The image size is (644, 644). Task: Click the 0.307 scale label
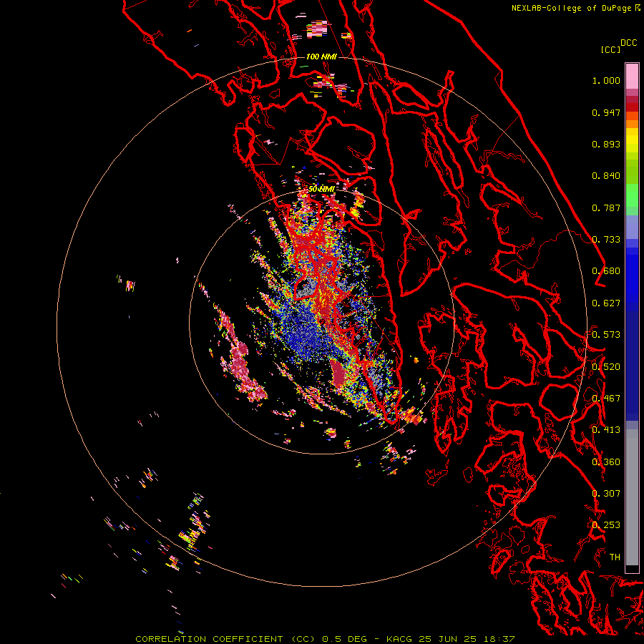click(x=606, y=494)
